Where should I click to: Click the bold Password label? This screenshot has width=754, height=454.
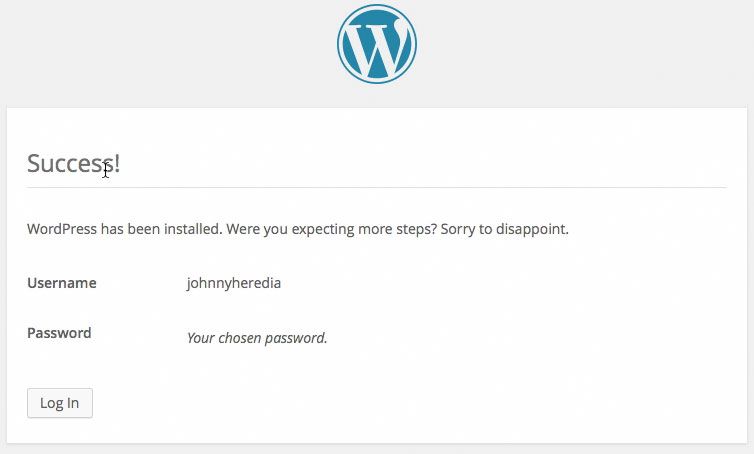59,333
